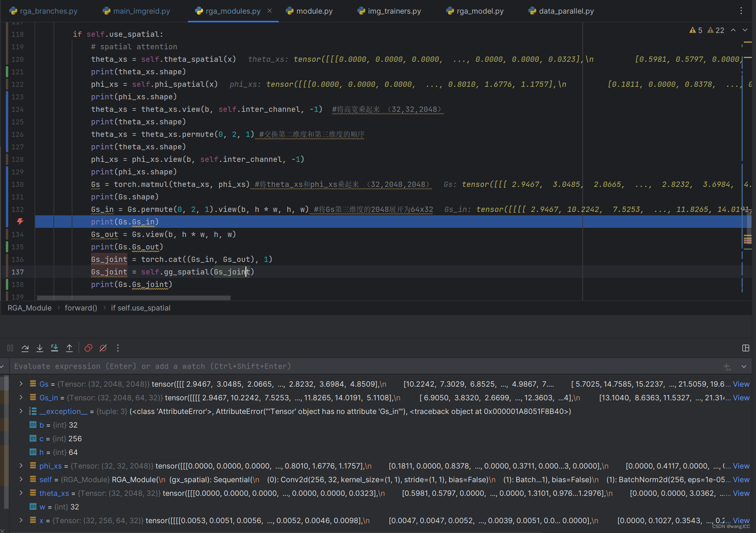Click the Step Out debugger icon
Screen dimensions: 756x533
pos(69,348)
